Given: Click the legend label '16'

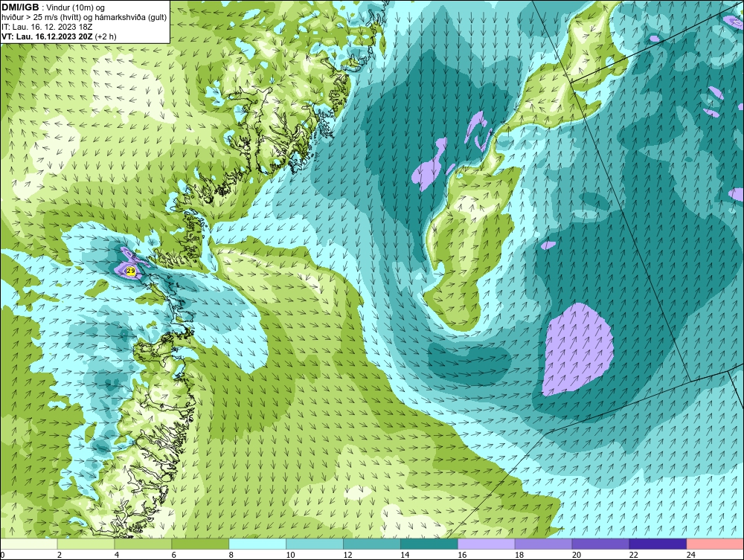Looking at the screenshot, I should click(x=462, y=555).
